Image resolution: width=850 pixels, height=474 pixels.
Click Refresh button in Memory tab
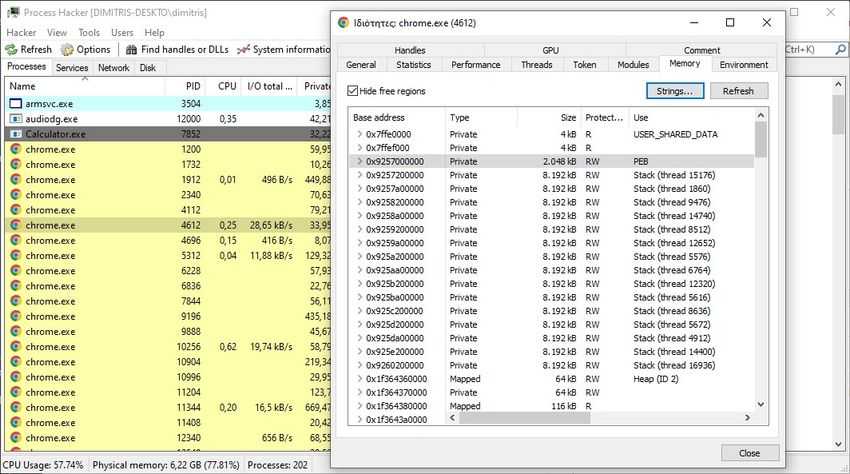coord(738,91)
